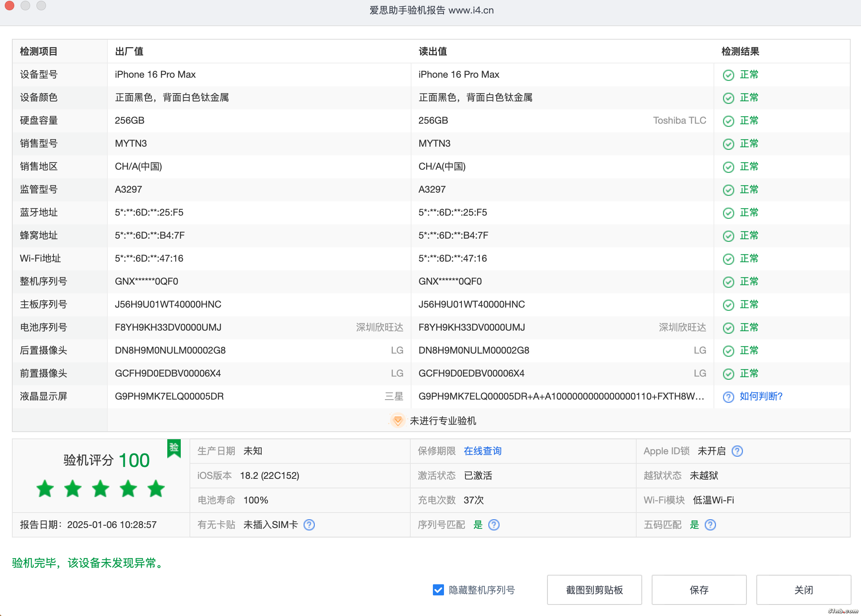Screen dimensions: 861x616
Task: Open the 在线查询 warranty lookup link
Action: click(482, 451)
